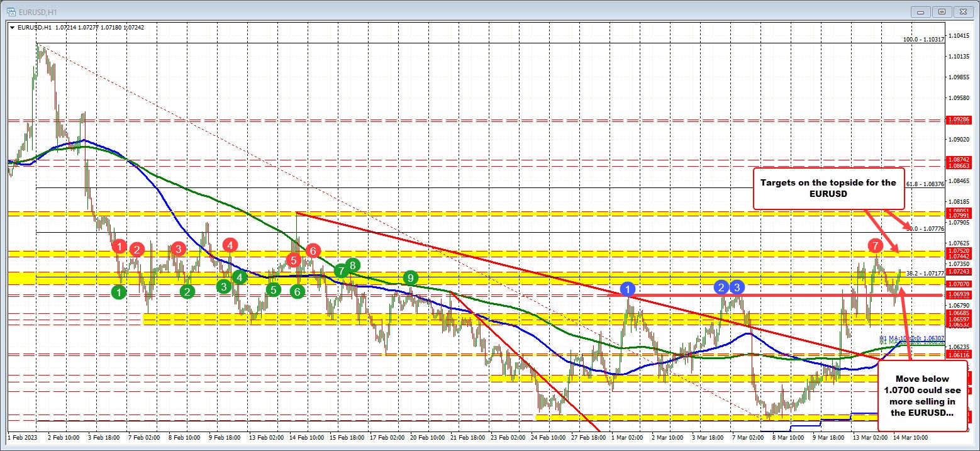Click the 14 Mar 10:00 time axis label

(x=910, y=437)
